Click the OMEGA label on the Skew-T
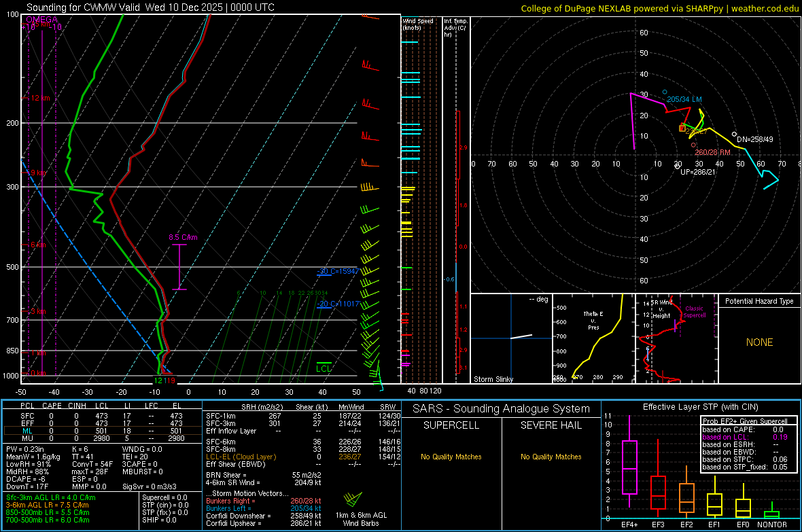Image resolution: width=802 pixels, height=532 pixels. pyautogui.click(x=41, y=20)
